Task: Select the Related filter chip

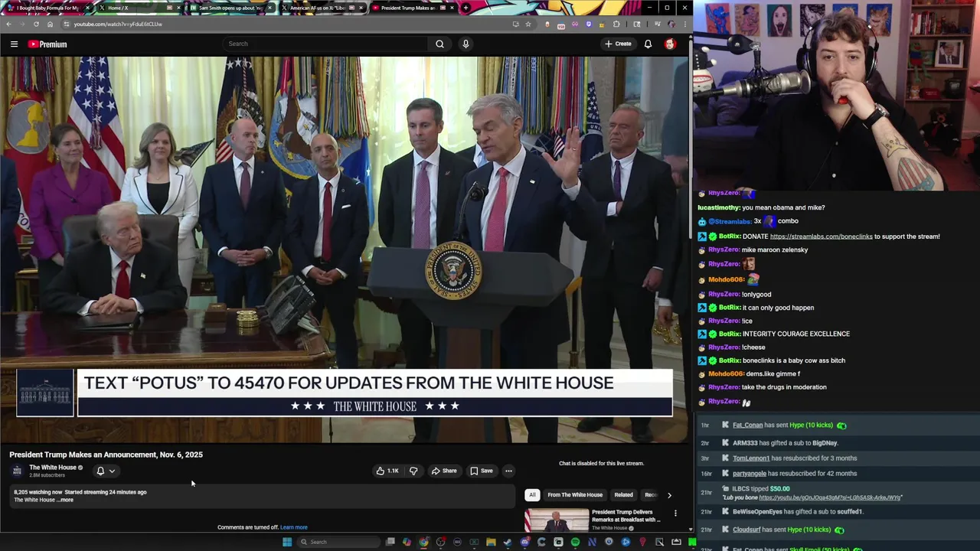Action: coord(623,494)
